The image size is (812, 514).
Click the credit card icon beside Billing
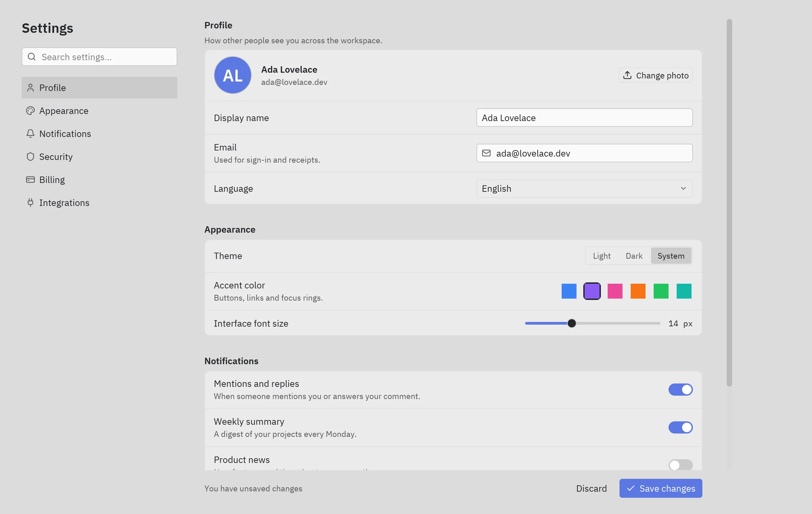pos(30,180)
